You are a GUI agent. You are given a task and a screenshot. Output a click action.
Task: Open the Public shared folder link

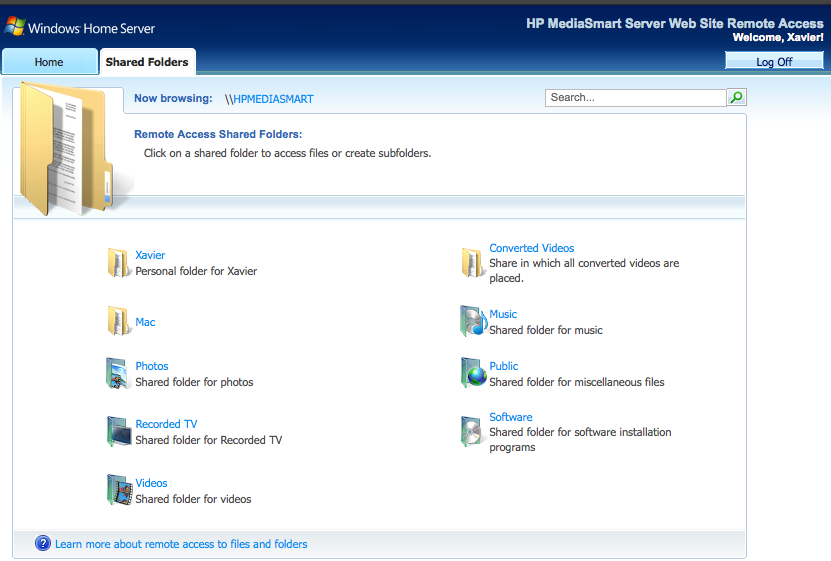[503, 366]
